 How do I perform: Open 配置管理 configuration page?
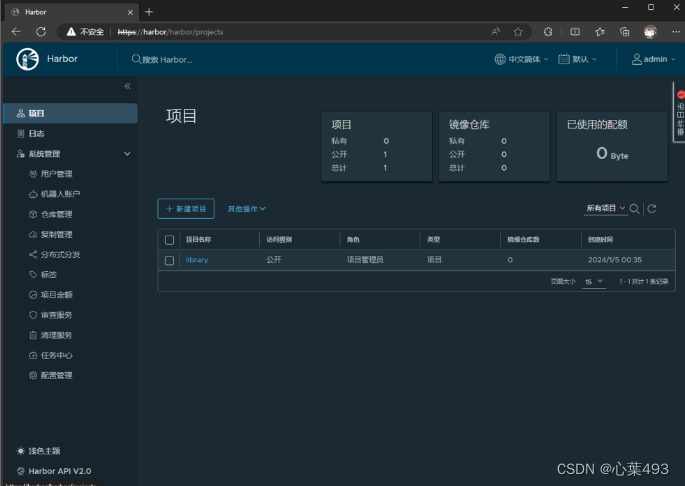pos(56,375)
